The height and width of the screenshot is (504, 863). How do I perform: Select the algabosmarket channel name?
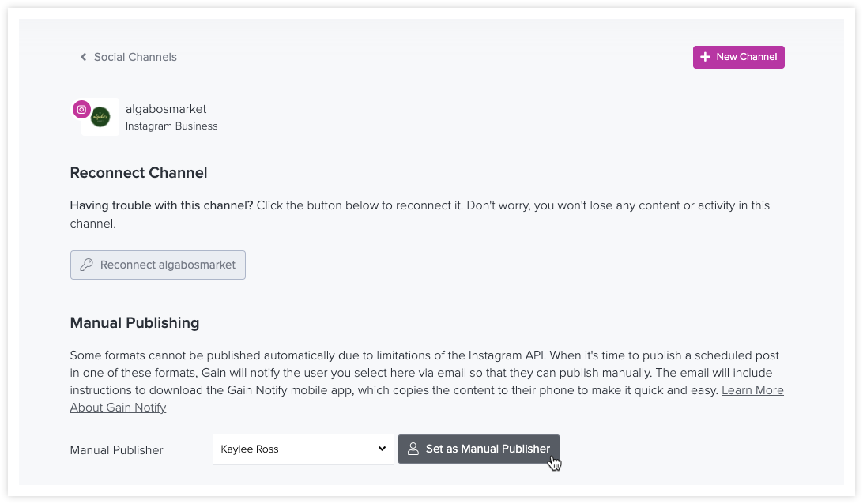point(166,109)
